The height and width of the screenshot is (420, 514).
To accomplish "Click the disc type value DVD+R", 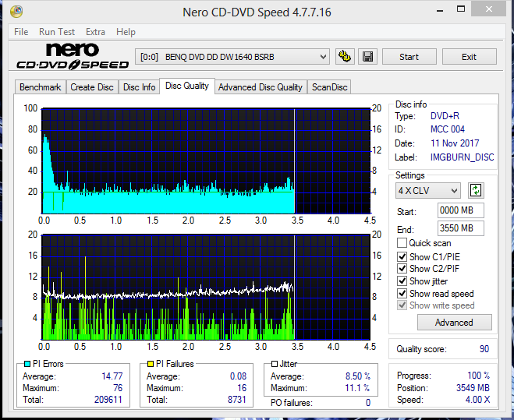I will pos(445,116).
